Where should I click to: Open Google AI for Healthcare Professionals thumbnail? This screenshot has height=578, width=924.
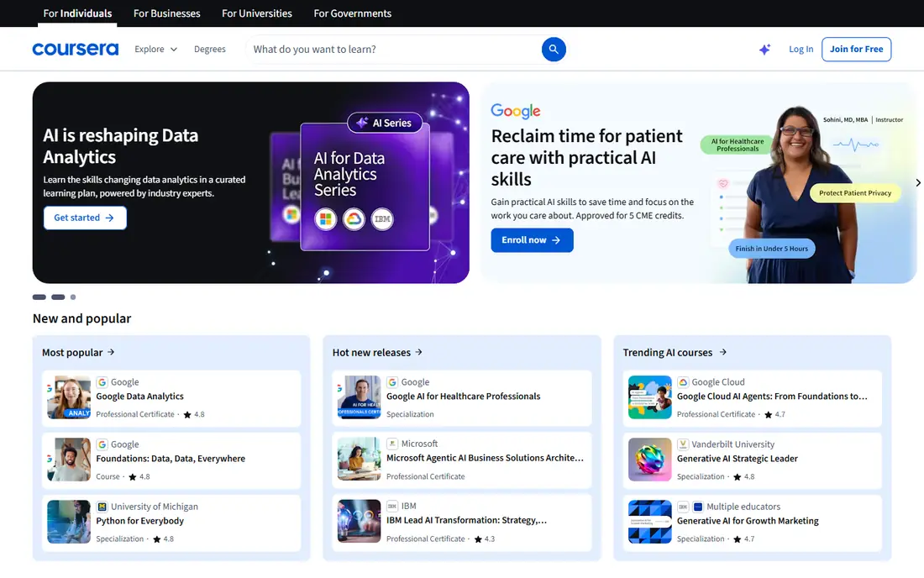click(x=359, y=397)
